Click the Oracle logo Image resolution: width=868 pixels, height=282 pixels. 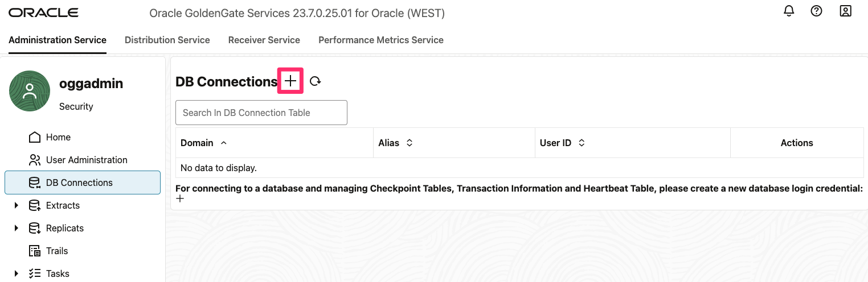[43, 13]
